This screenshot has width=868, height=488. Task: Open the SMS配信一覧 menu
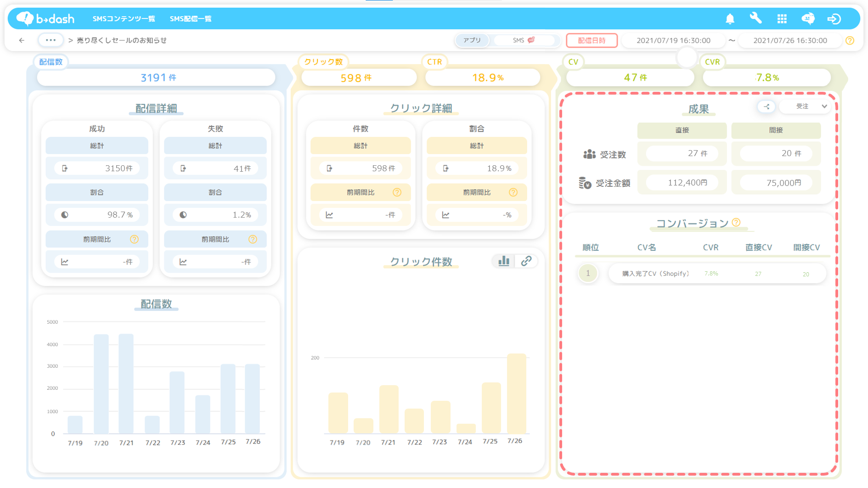(x=191, y=19)
